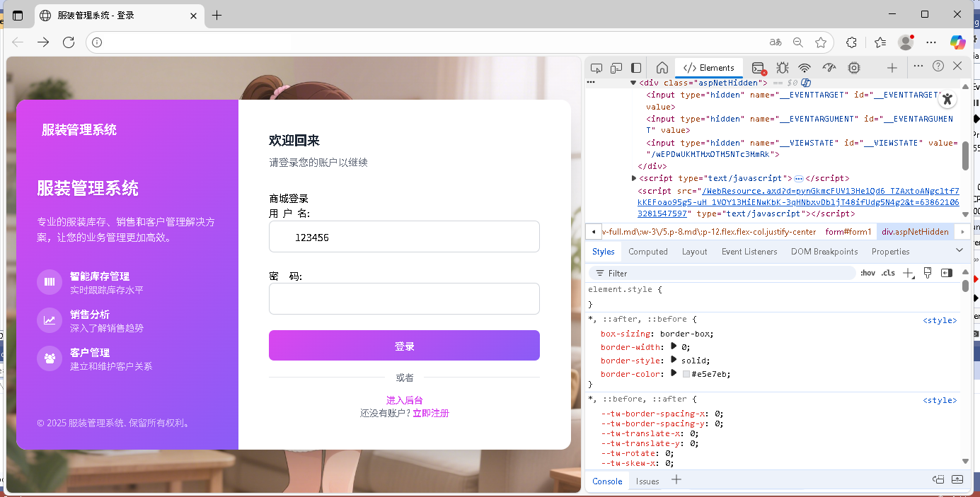Refresh the current page
This screenshot has height=497, width=980.
coord(69,42)
